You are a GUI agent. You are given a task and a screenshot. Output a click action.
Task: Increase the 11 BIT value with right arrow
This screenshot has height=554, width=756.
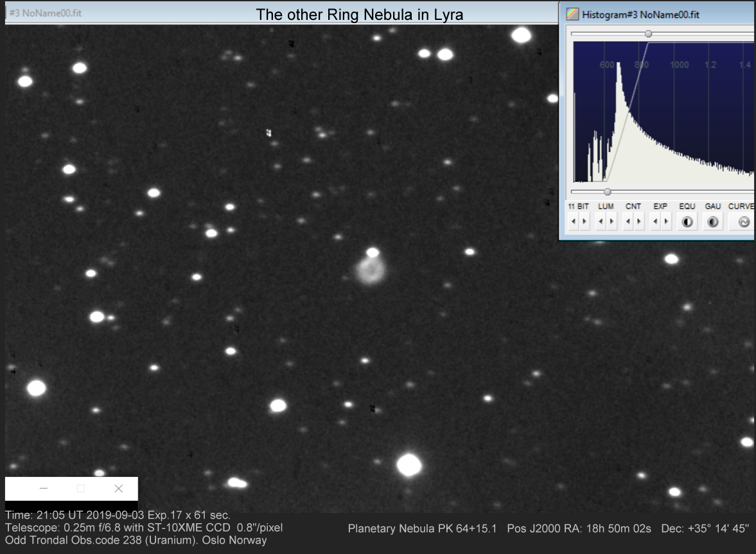[584, 222]
